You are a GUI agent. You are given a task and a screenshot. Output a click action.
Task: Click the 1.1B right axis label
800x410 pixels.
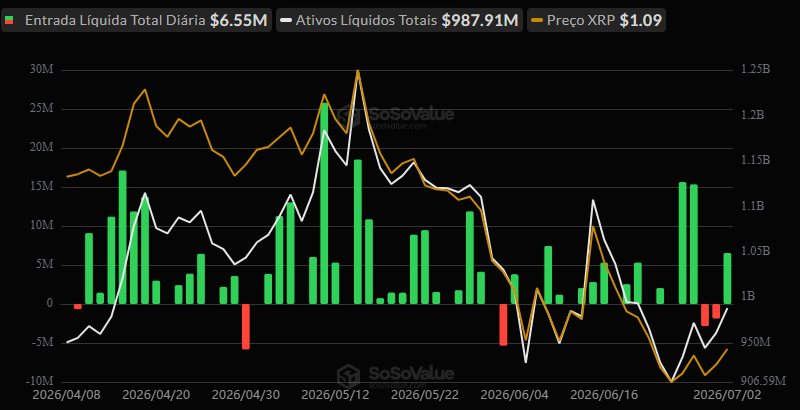coord(753,206)
